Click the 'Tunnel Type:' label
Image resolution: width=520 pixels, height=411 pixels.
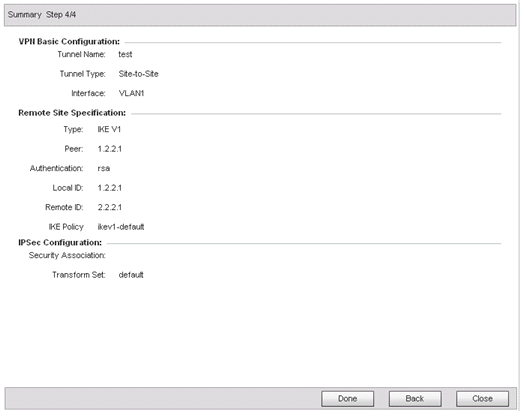point(82,74)
